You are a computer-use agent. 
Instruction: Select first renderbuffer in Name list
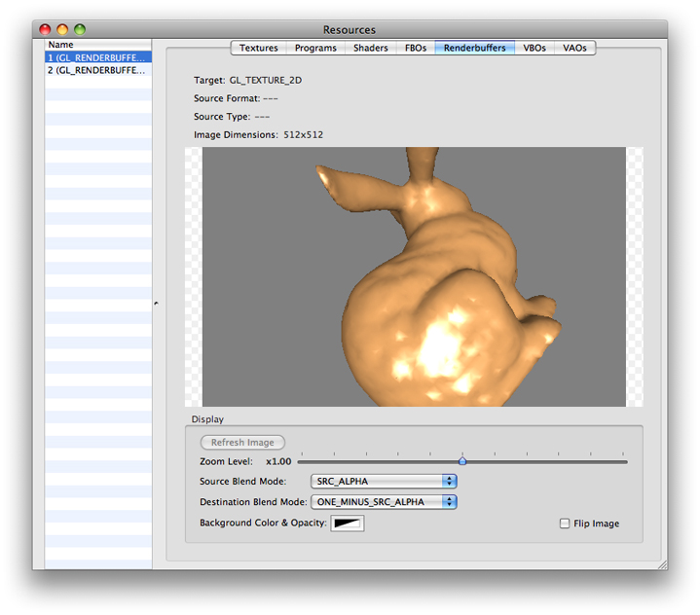tap(97, 57)
